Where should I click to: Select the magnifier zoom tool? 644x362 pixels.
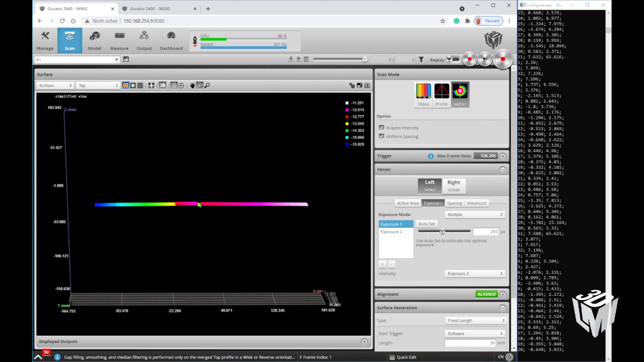point(207,85)
